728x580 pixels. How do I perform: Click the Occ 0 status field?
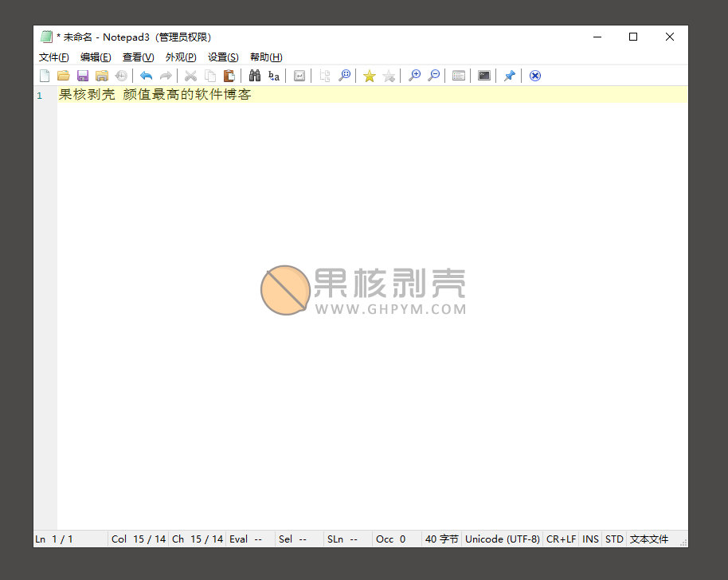[397, 539]
